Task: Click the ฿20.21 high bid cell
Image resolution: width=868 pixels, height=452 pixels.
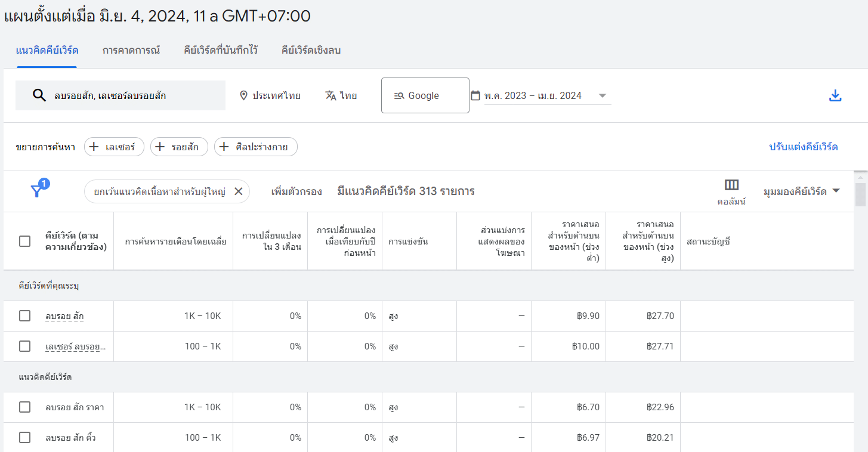Action: [660, 438]
